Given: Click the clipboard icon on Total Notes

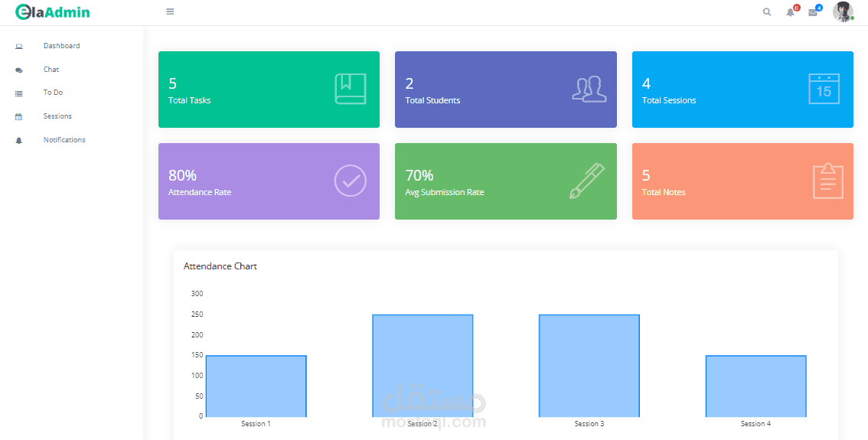Looking at the screenshot, I should [x=828, y=181].
